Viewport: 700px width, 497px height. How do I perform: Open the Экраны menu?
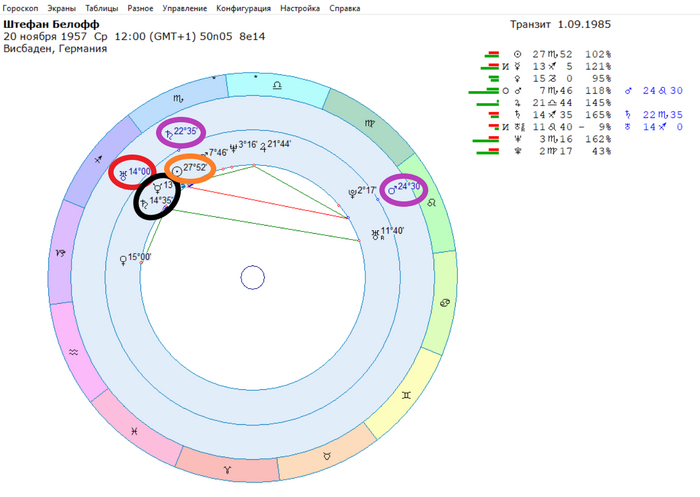(x=62, y=8)
